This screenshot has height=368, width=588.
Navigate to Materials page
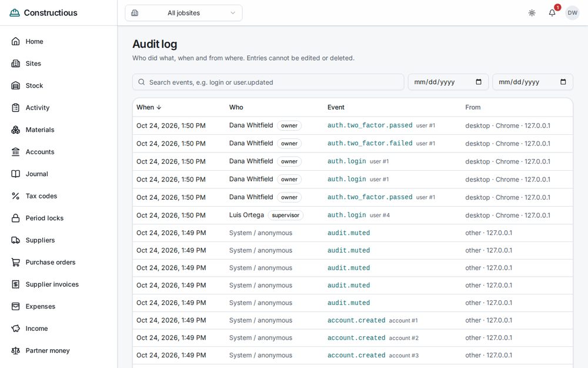click(x=58, y=130)
